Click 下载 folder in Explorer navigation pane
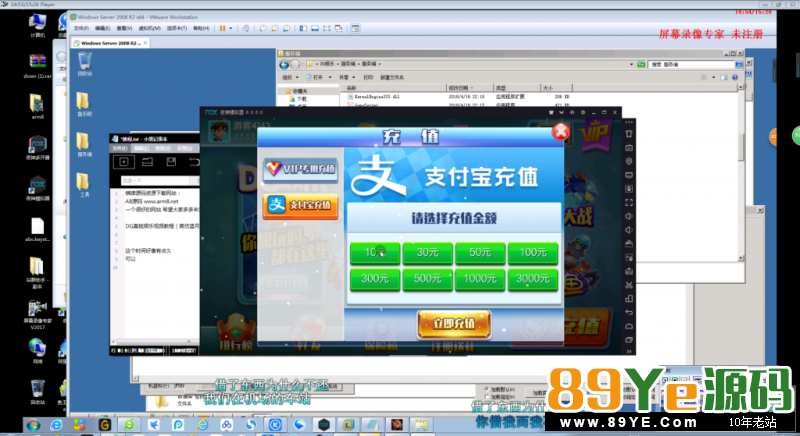This screenshot has height=436, width=800. tap(299, 98)
